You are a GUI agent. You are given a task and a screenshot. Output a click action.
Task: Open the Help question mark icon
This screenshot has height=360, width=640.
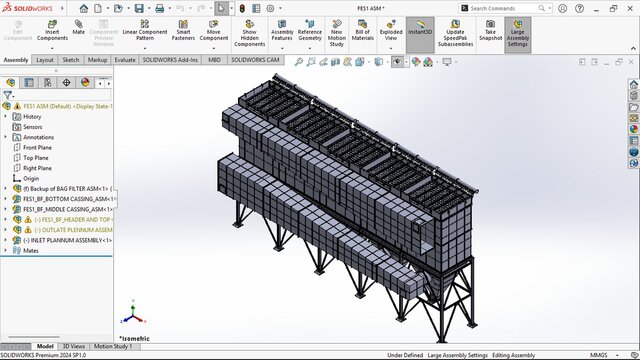point(579,8)
